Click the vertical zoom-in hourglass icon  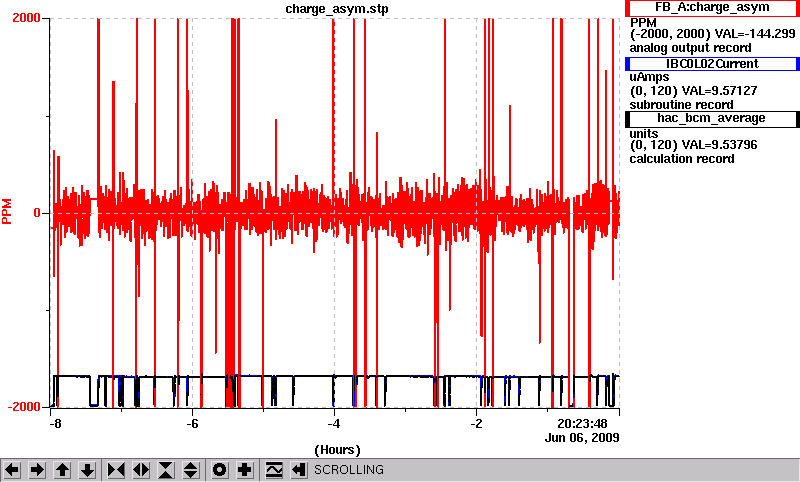[166, 470]
